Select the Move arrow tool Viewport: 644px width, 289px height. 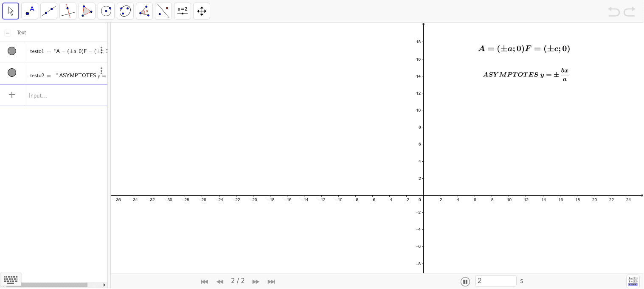click(11, 11)
